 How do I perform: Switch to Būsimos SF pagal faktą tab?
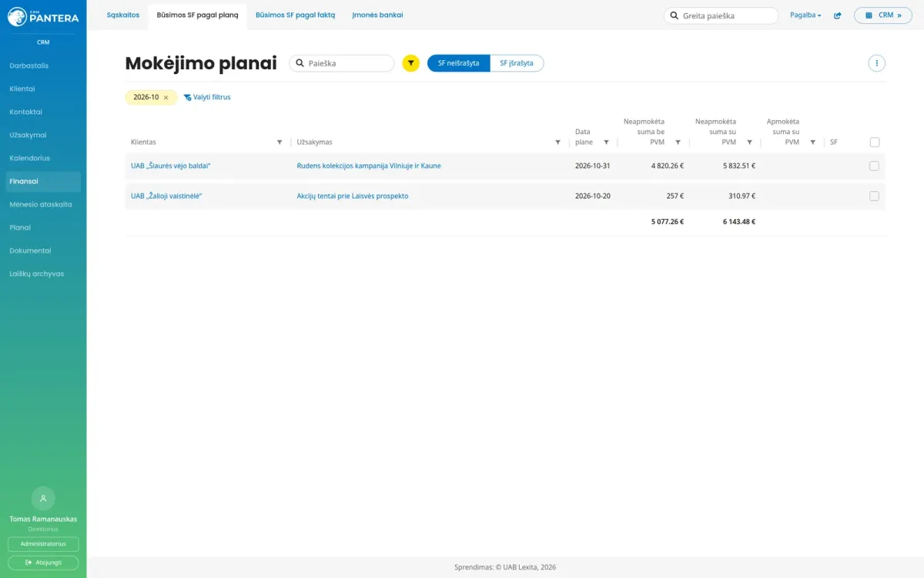click(296, 15)
